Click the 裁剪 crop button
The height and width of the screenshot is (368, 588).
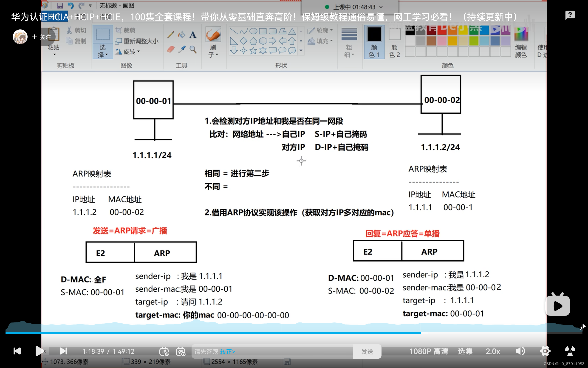click(125, 30)
